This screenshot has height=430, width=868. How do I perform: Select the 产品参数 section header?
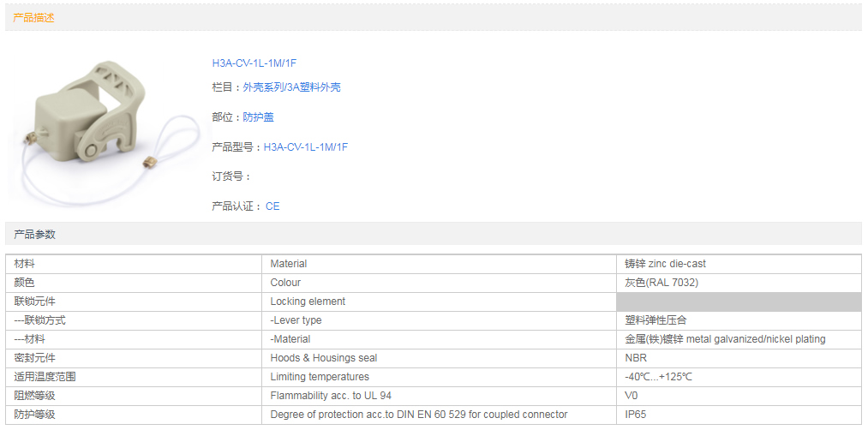34,234
